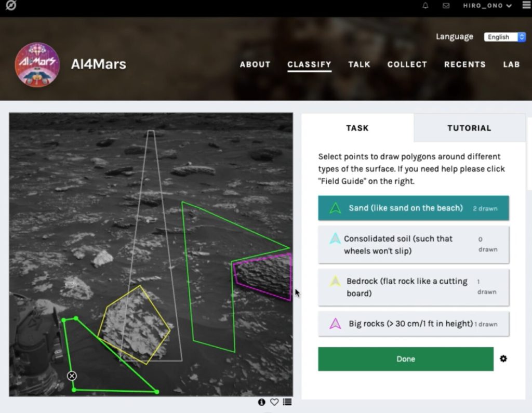Viewport: 532px width, 413px height.
Task: Open the messages envelope icon
Action: click(x=446, y=5)
